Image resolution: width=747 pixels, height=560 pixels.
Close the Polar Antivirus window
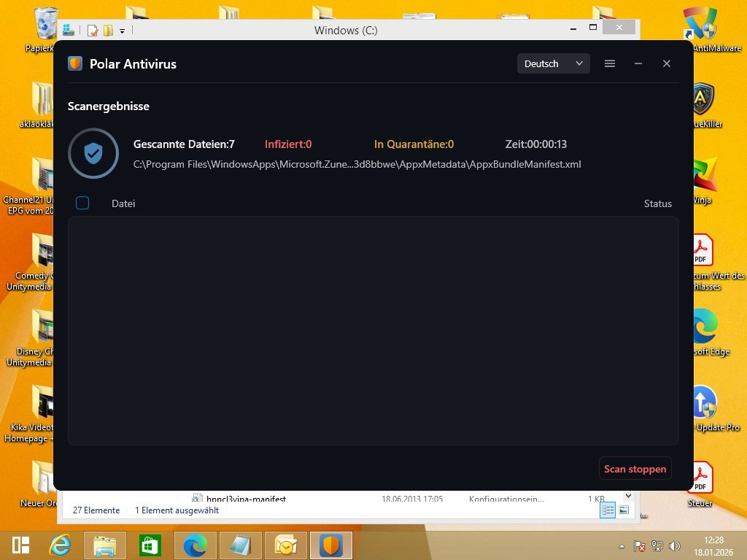point(667,63)
